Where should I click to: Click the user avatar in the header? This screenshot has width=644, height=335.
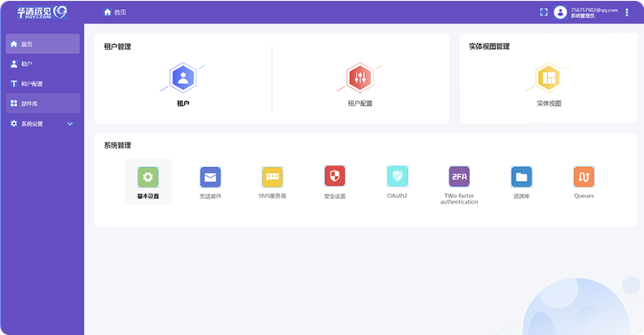(x=560, y=12)
